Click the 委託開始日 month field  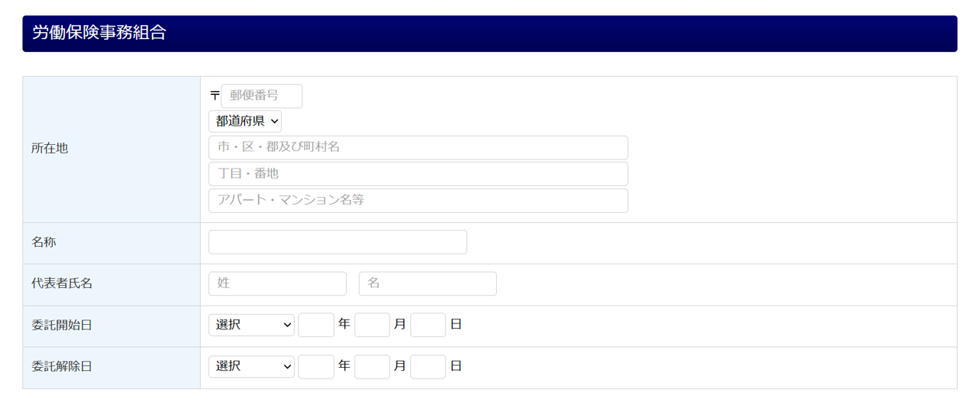[x=372, y=325]
